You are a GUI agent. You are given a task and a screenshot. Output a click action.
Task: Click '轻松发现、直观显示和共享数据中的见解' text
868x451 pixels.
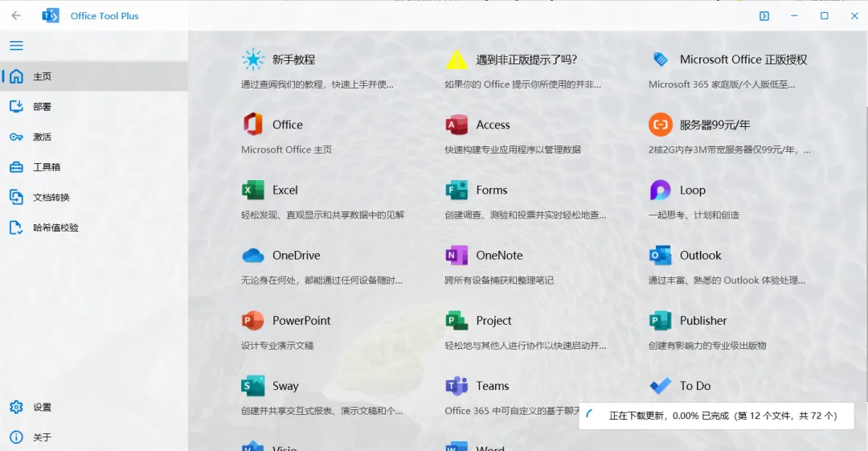tap(323, 215)
